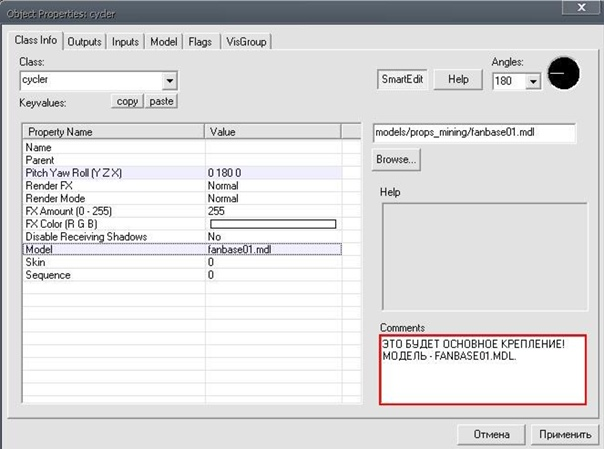Open the Angles dropdown arrow
The width and height of the screenshot is (604, 449).
tap(533, 81)
